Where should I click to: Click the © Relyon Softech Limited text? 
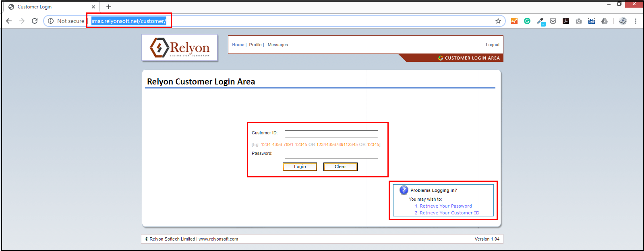[x=170, y=239]
